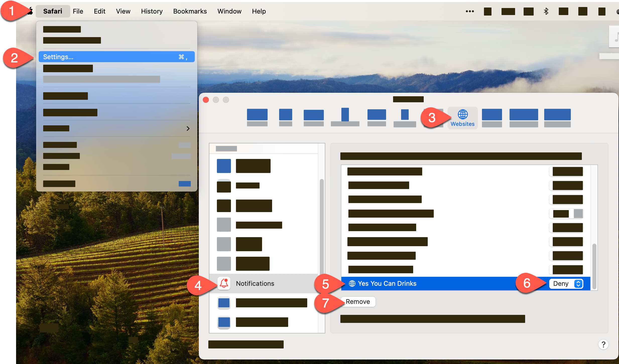Viewport: 619px width, 364px height.
Task: Click the Notifications sidebar item label
Action: [255, 284]
